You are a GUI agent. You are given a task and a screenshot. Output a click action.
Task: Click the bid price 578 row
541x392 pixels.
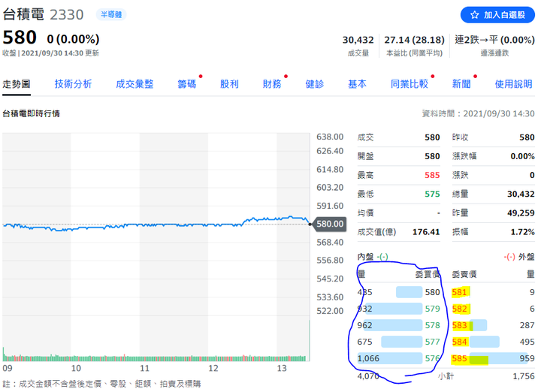(398, 325)
